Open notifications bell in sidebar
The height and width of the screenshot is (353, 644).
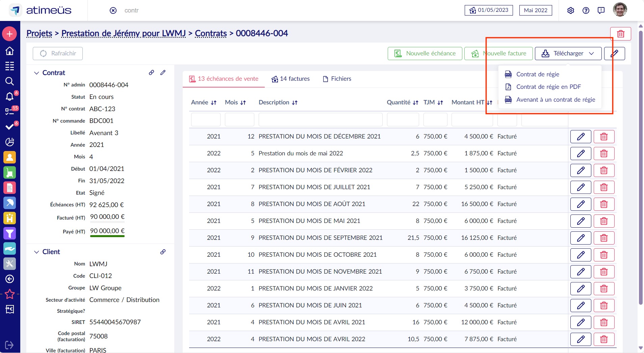coord(9,97)
